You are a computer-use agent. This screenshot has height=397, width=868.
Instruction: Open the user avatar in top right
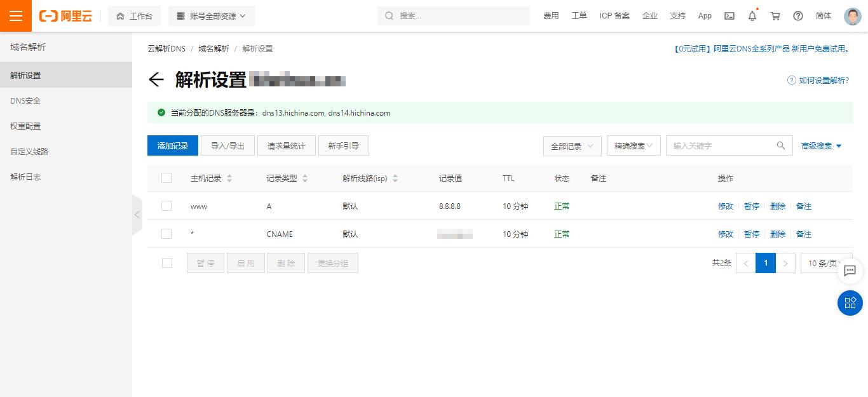pyautogui.click(x=852, y=15)
